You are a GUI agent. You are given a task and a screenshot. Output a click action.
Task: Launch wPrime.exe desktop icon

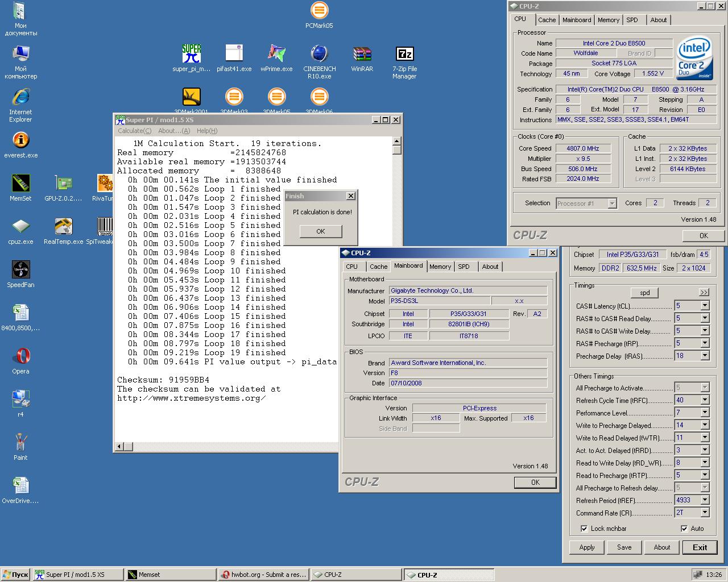(x=276, y=59)
